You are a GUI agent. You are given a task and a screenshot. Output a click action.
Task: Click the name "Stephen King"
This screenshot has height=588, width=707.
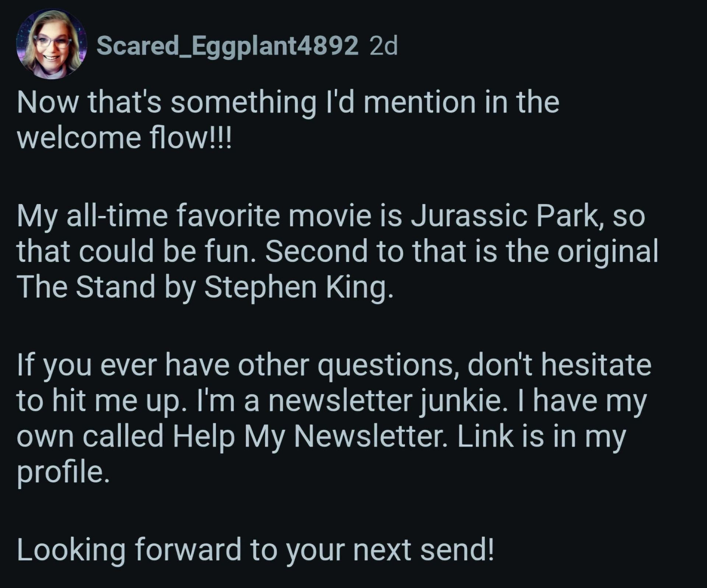coord(299,287)
